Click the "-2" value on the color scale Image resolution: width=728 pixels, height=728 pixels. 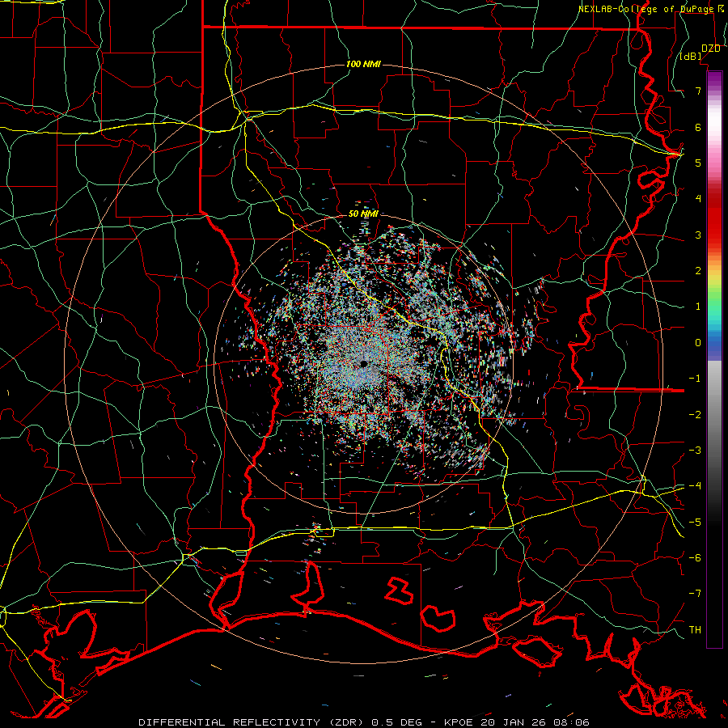click(x=695, y=415)
